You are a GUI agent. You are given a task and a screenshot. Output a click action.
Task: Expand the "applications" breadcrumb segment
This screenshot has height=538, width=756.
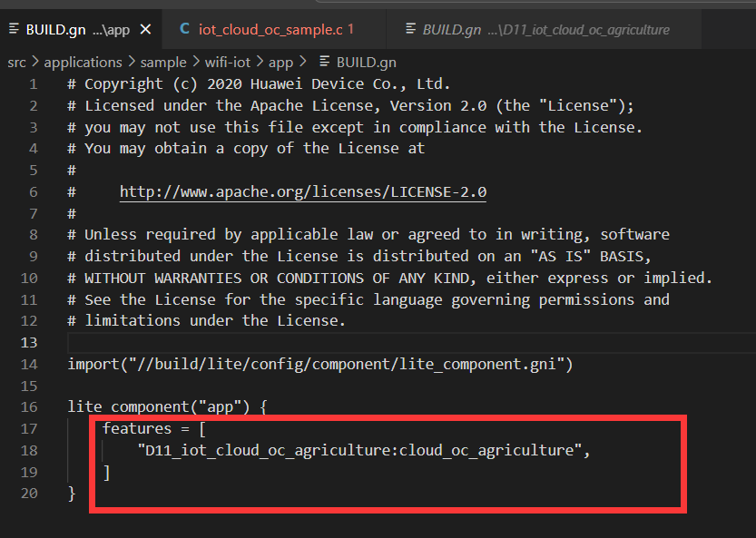83,63
